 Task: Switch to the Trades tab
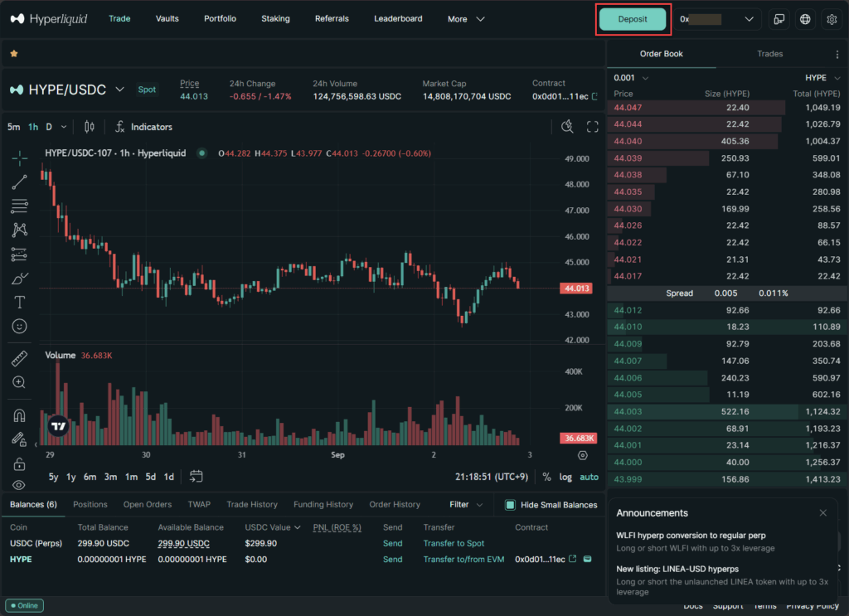(x=769, y=54)
